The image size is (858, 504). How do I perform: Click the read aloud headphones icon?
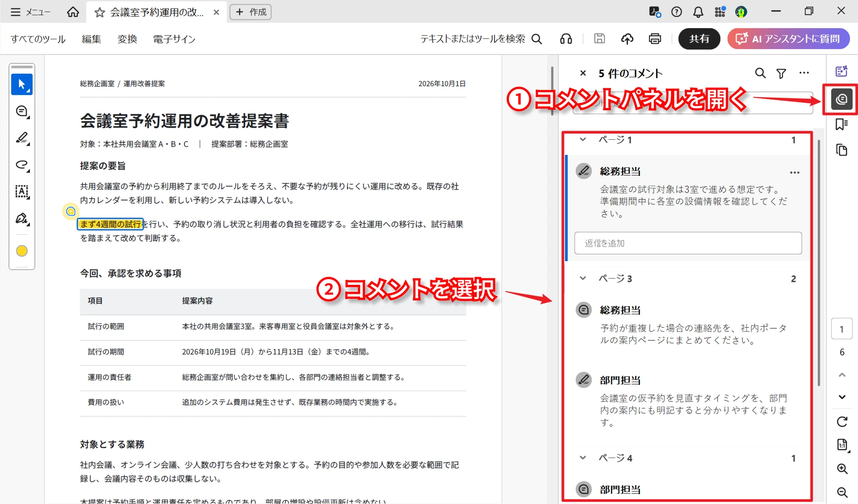566,39
